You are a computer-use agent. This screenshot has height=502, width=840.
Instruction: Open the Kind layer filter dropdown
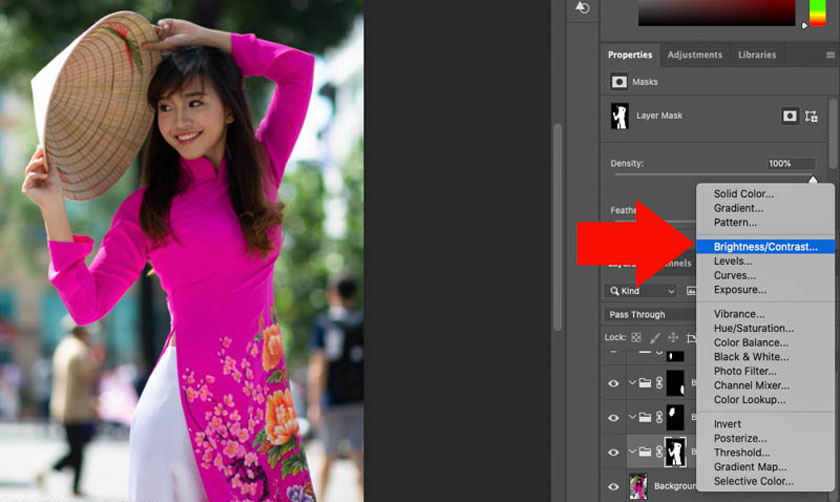tap(641, 291)
